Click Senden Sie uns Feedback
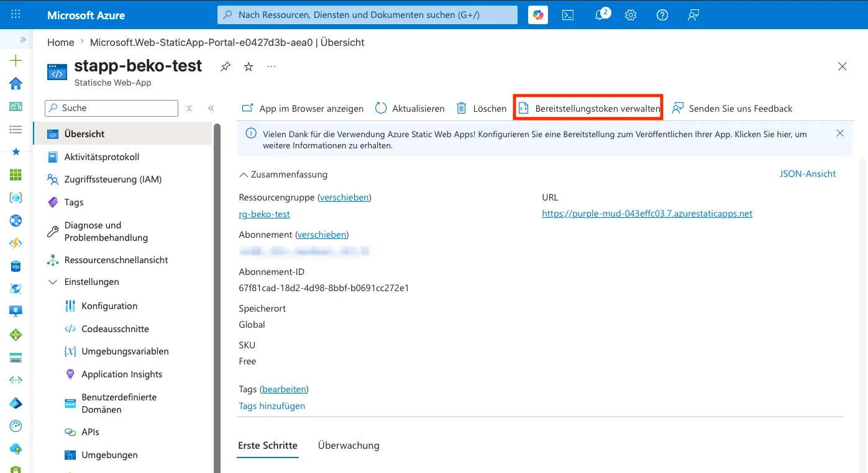868x473 pixels. [x=732, y=109]
